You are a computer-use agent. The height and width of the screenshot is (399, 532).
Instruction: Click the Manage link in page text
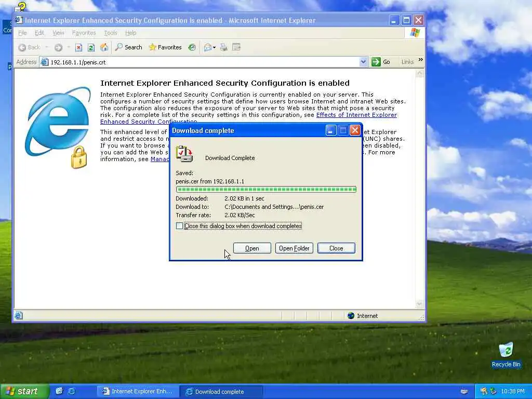pos(159,159)
